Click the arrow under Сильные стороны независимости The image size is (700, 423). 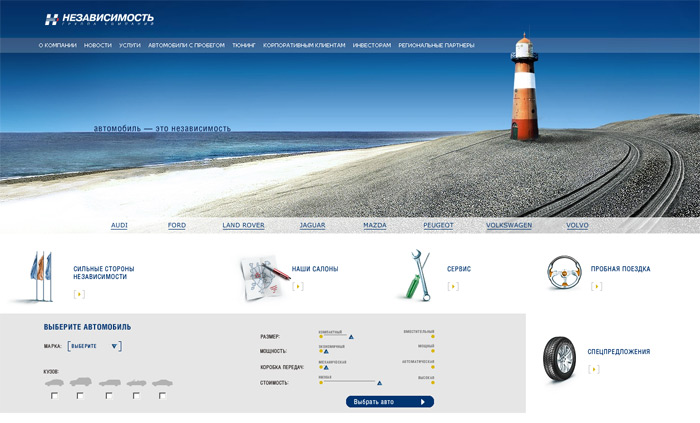coord(79,294)
